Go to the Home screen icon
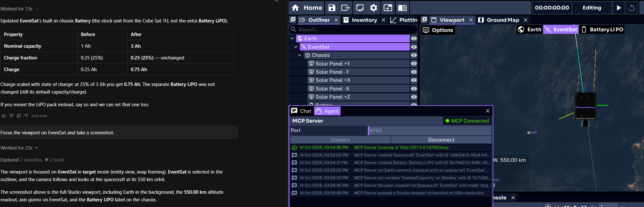 pyautogui.click(x=295, y=8)
